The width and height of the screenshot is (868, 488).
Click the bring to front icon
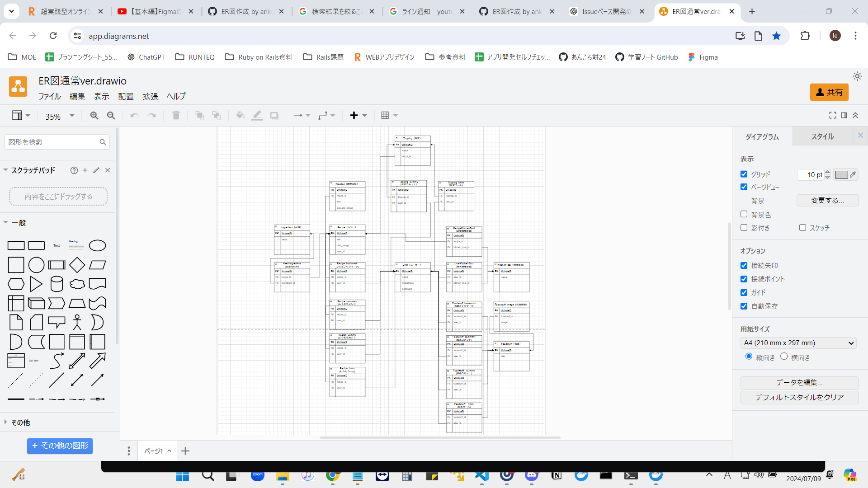(199, 116)
